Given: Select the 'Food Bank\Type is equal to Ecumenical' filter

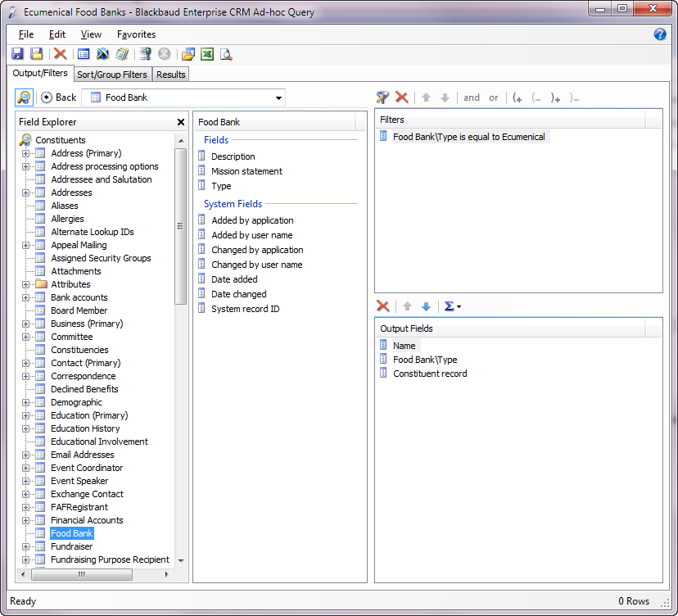Looking at the screenshot, I should point(468,137).
